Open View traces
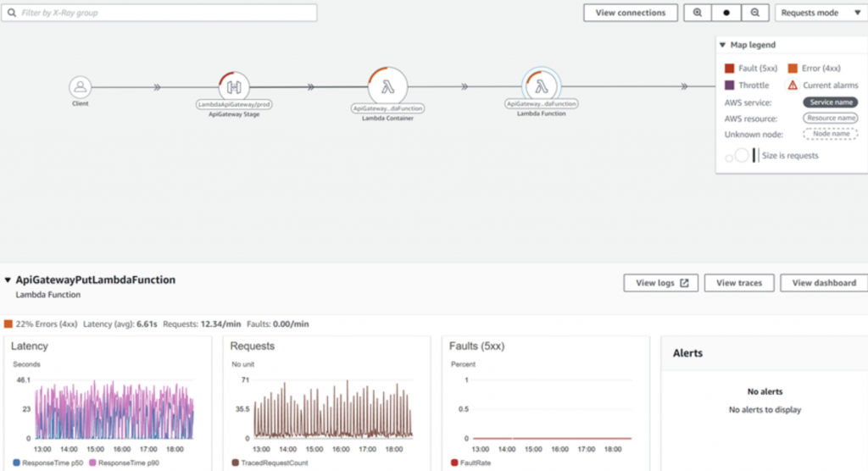This screenshot has width=868, height=471. coord(739,283)
